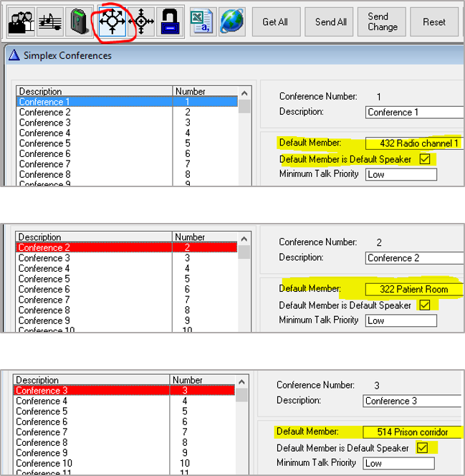Viewport: 465px width, 476px height.
Task: Click Default Member field 432 Radio channel 1
Action: tap(415, 143)
